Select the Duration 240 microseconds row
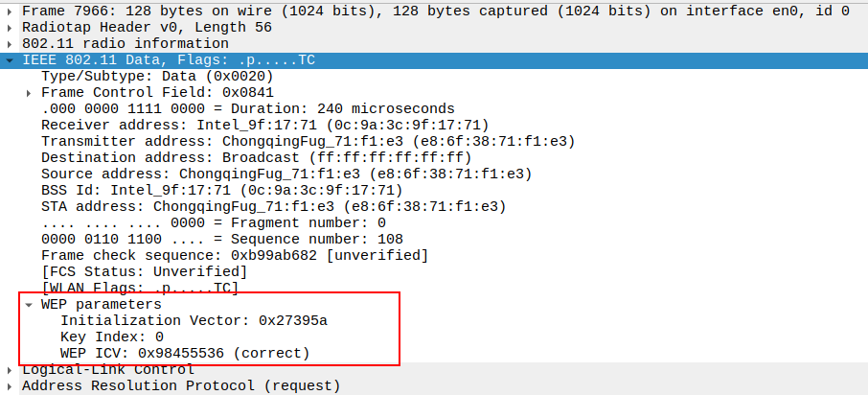The width and height of the screenshot is (868, 395). (x=247, y=109)
